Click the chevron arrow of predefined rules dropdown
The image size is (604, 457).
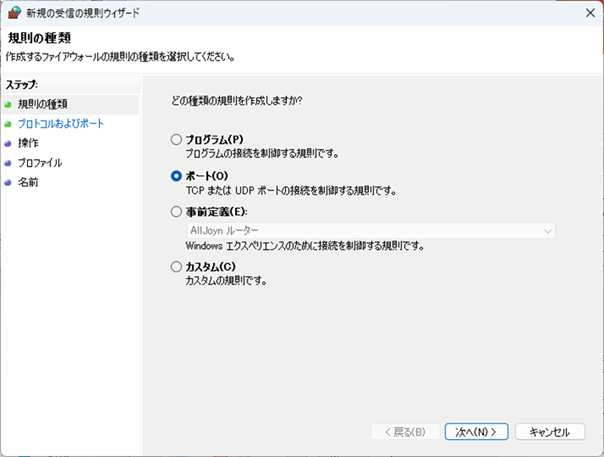point(547,231)
